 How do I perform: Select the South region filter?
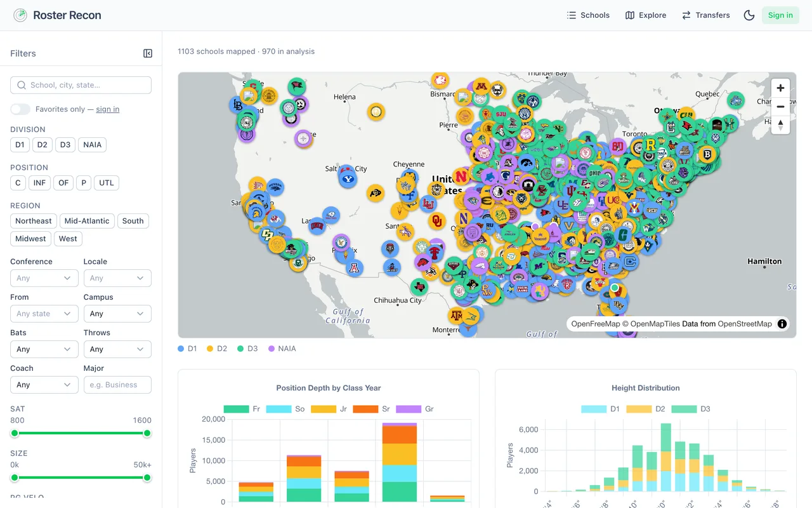pos(133,221)
